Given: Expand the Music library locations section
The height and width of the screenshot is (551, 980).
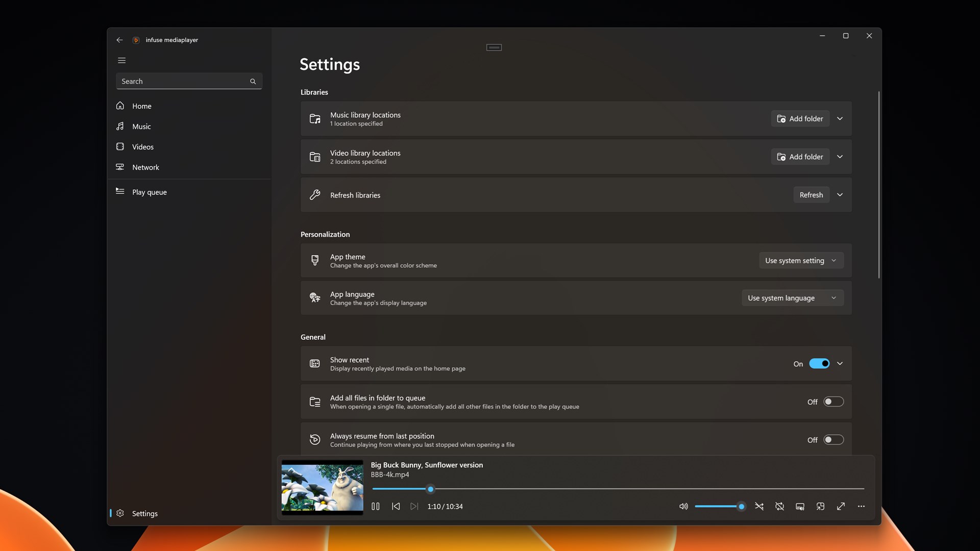Looking at the screenshot, I should [840, 118].
